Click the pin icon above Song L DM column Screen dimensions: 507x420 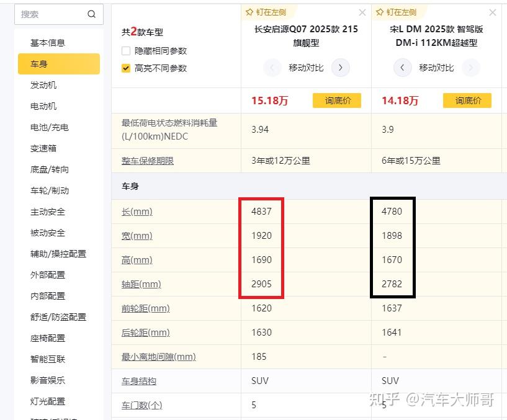coord(381,11)
